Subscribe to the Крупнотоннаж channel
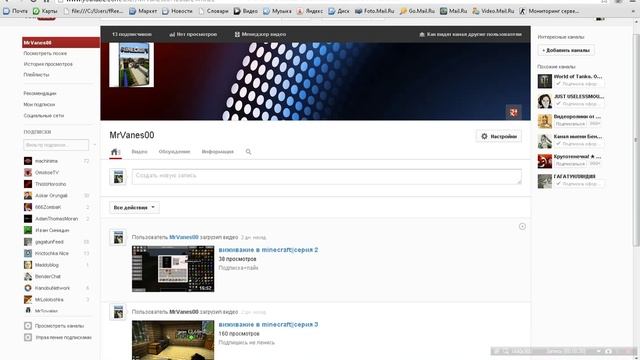Screen dimensions: 640x360 click(x=571, y=164)
